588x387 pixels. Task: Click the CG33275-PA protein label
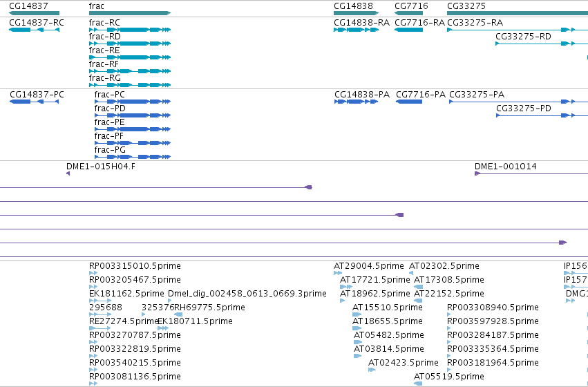point(477,95)
